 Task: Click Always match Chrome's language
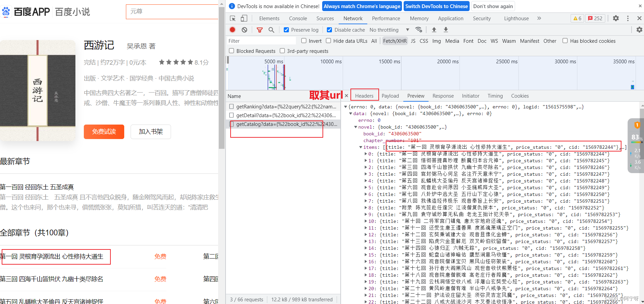[x=362, y=6]
